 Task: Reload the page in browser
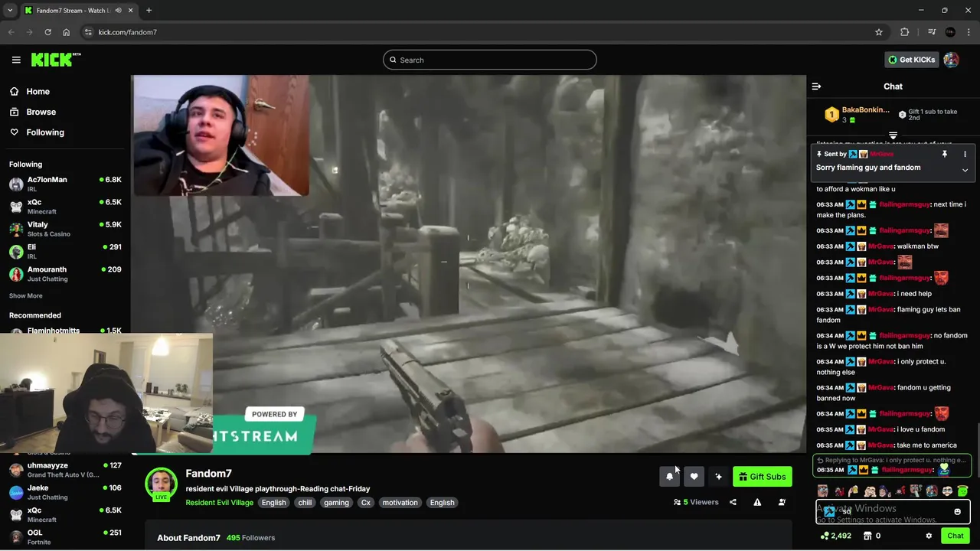[47, 32]
